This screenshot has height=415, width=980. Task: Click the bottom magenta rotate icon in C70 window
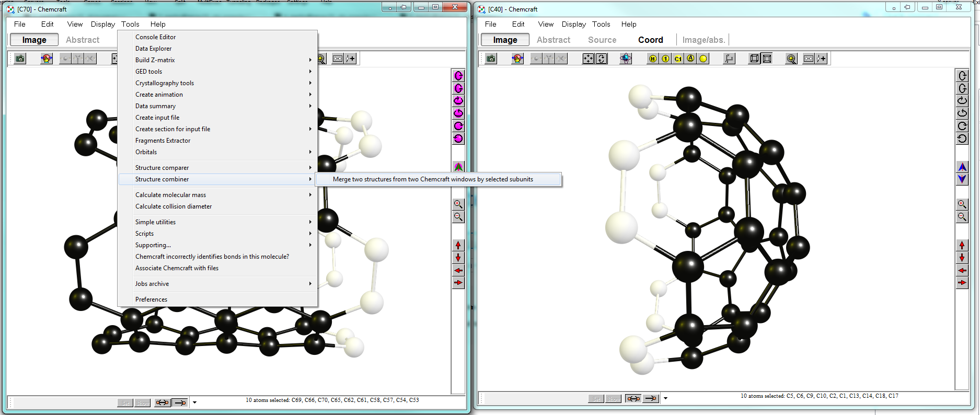(x=458, y=139)
